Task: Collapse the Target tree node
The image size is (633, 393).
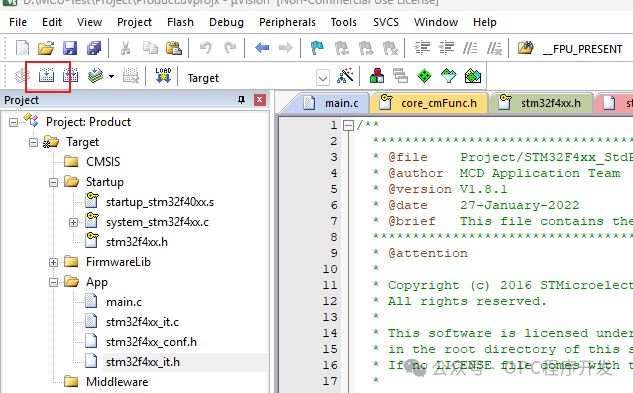Action: click(x=34, y=142)
